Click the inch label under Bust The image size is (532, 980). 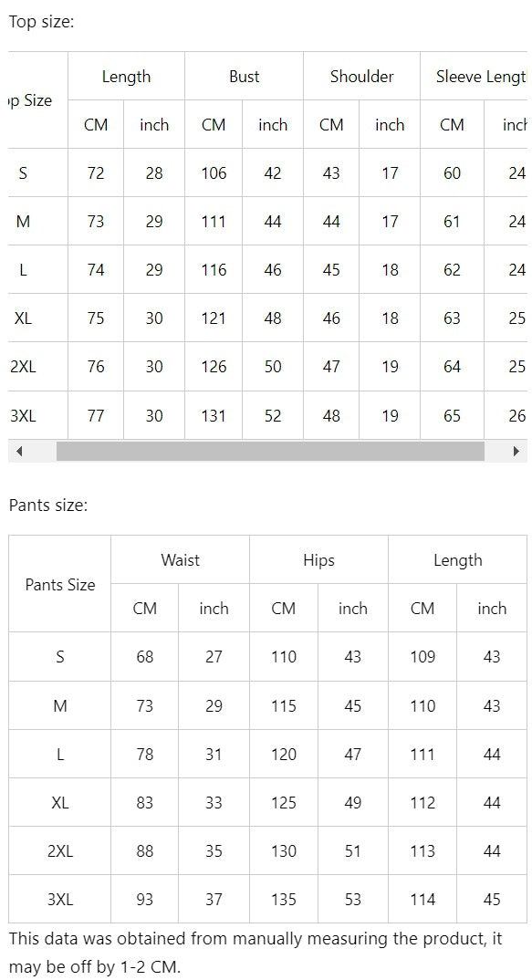click(273, 124)
